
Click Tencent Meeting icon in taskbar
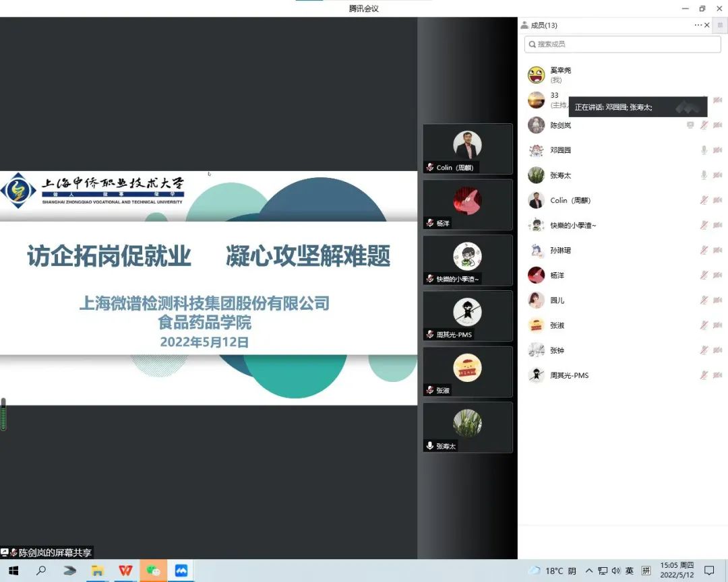(181, 571)
